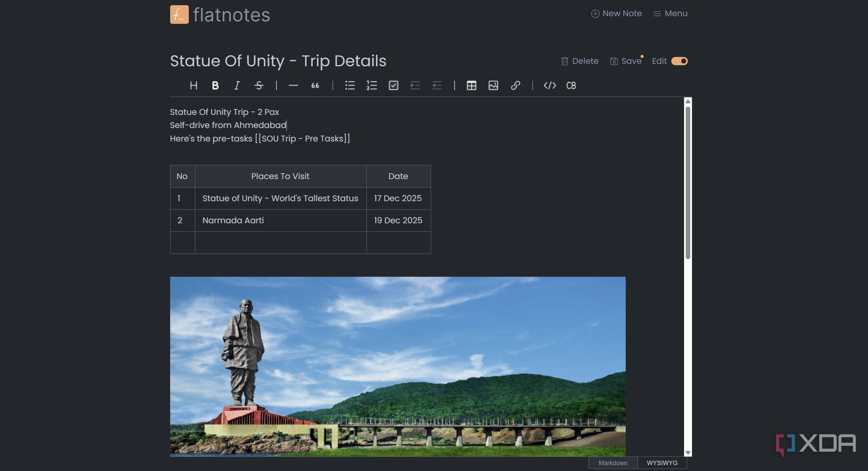Click the flatnotes title text
This screenshot has width=868, height=471.
point(232,15)
